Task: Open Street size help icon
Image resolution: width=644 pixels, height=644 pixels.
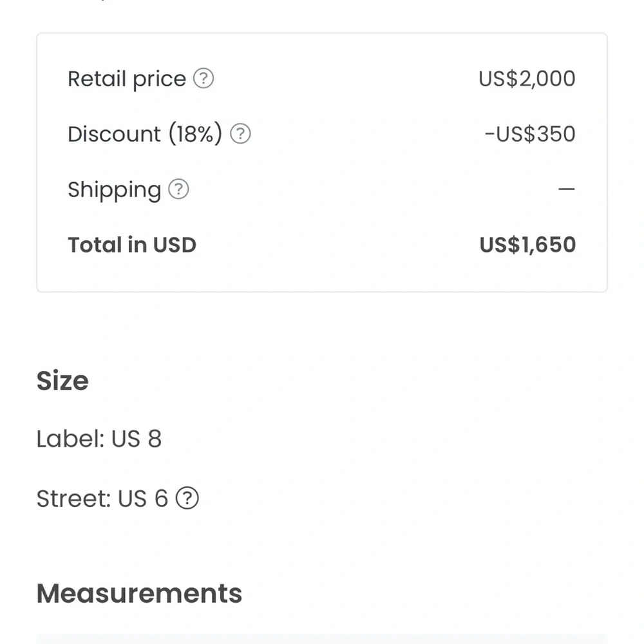Action: pyautogui.click(x=187, y=498)
